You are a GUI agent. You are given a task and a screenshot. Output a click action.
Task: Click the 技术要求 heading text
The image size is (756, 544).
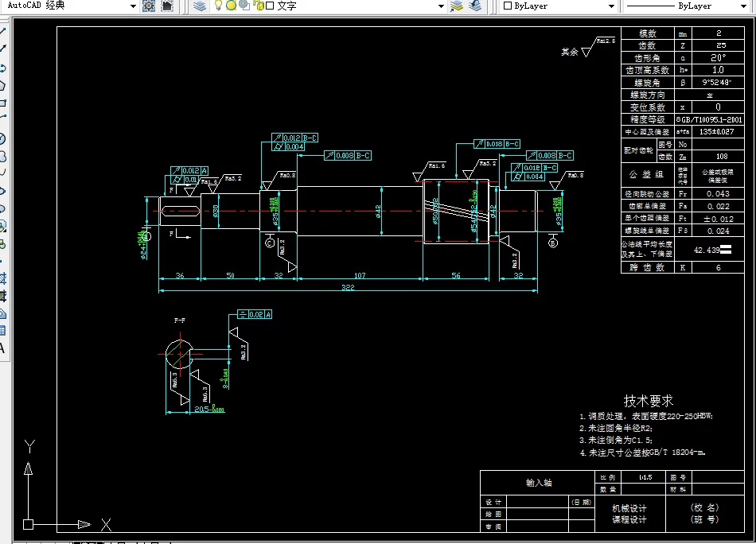(x=648, y=401)
